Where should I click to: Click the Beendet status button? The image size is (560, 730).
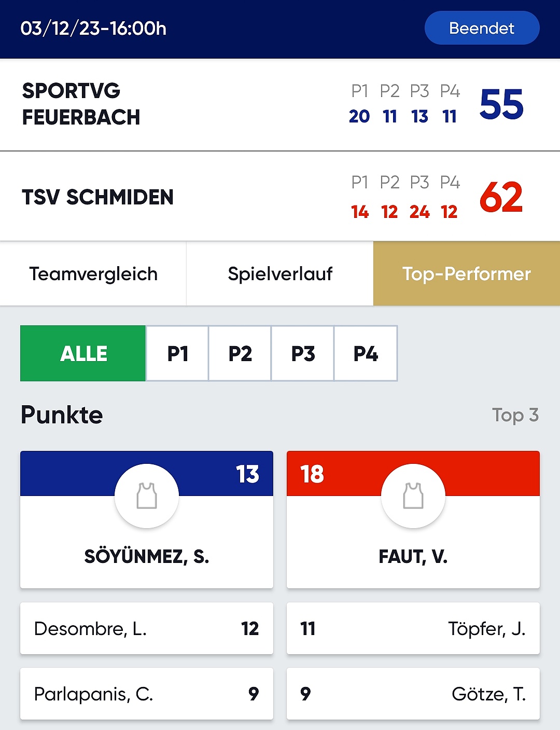click(482, 28)
